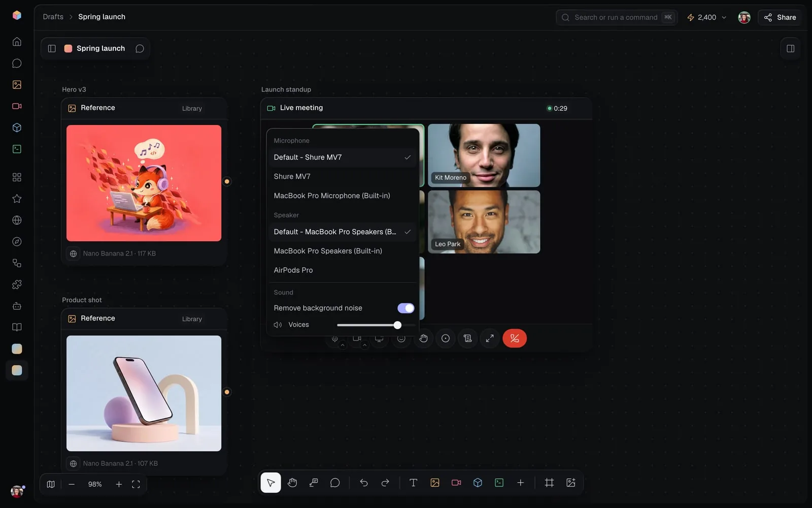Raise hand in the live meeting
Viewport: 812px width, 508px height.
pos(423,338)
